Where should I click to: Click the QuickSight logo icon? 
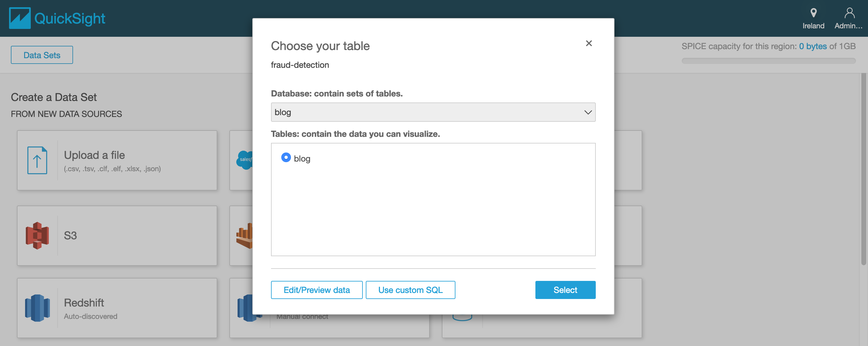[x=20, y=18]
